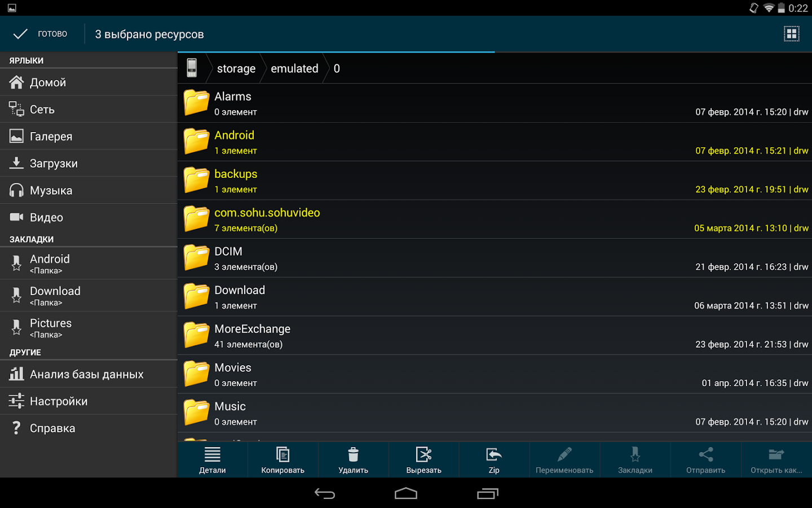Navigate to emulated in the breadcrumb path

pyautogui.click(x=294, y=68)
